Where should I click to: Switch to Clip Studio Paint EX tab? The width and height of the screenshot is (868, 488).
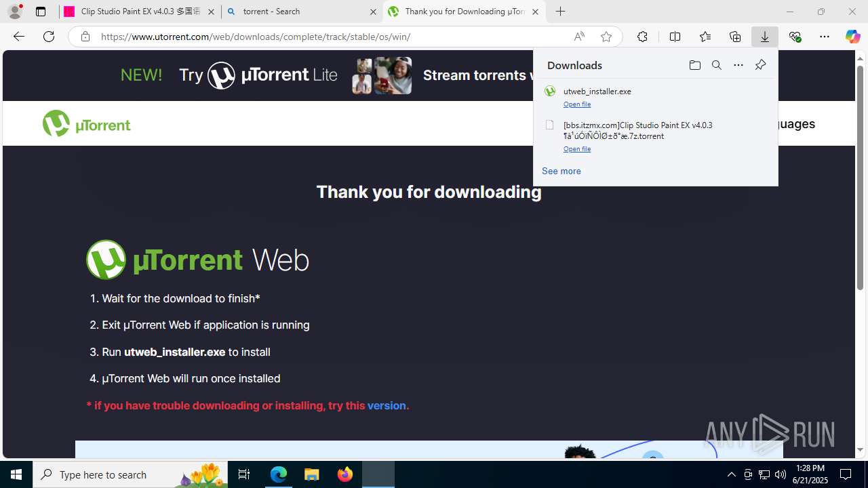pyautogui.click(x=140, y=12)
